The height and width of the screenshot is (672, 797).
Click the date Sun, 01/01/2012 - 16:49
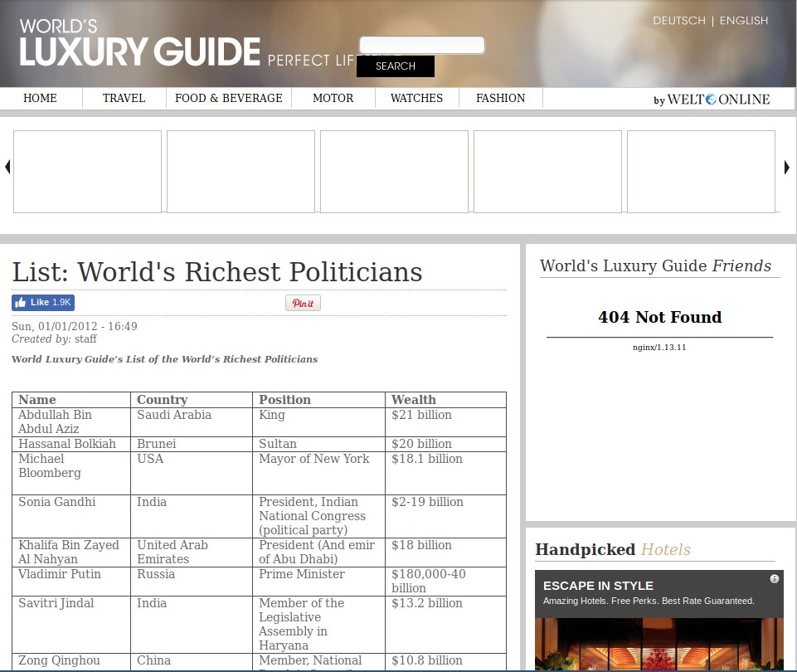click(x=74, y=326)
